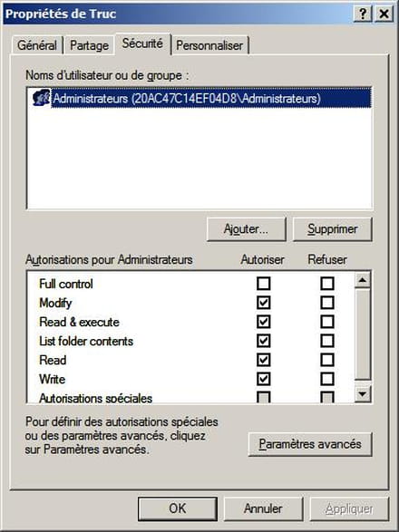399x532 pixels.
Task: Click the Ajouter... button
Action: [x=246, y=229]
